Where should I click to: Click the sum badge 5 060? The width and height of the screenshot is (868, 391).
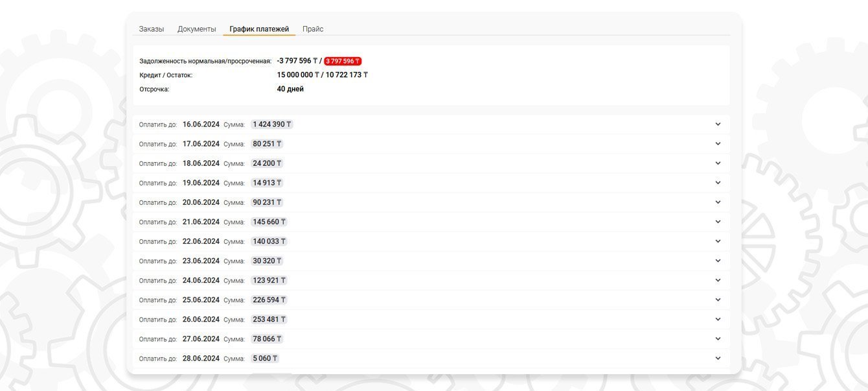(265, 357)
